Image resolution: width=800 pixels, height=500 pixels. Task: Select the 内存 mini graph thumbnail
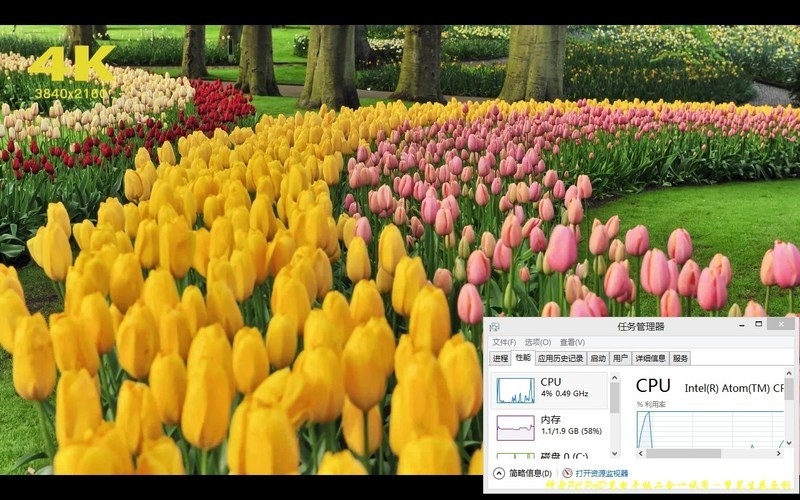pos(515,428)
